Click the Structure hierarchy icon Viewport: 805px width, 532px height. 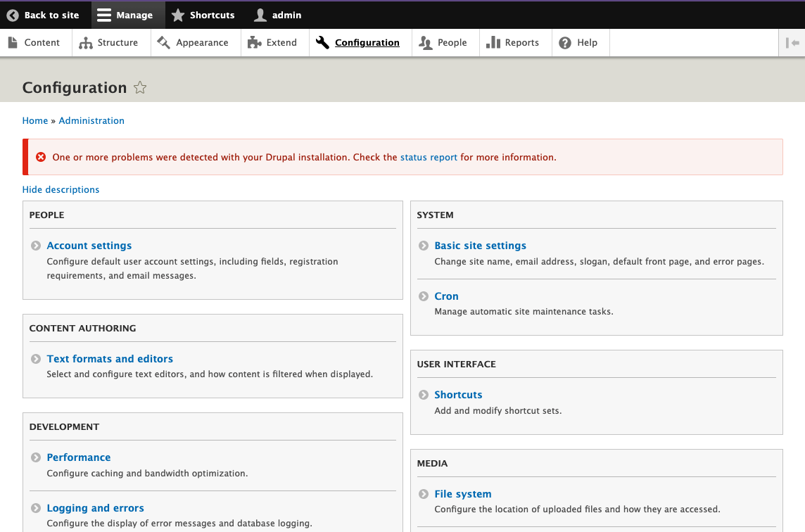(86, 43)
